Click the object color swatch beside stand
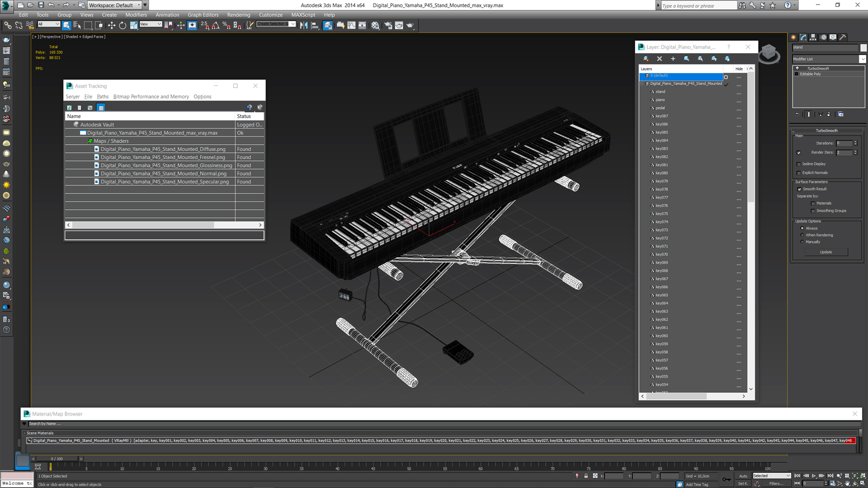This screenshot has height=488, width=868. pyautogui.click(x=863, y=47)
